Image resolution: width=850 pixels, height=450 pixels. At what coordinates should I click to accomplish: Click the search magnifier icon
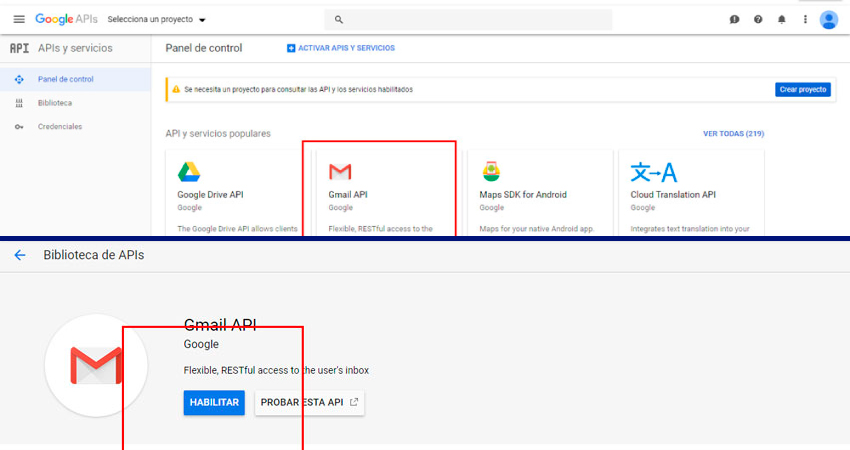[x=339, y=20]
